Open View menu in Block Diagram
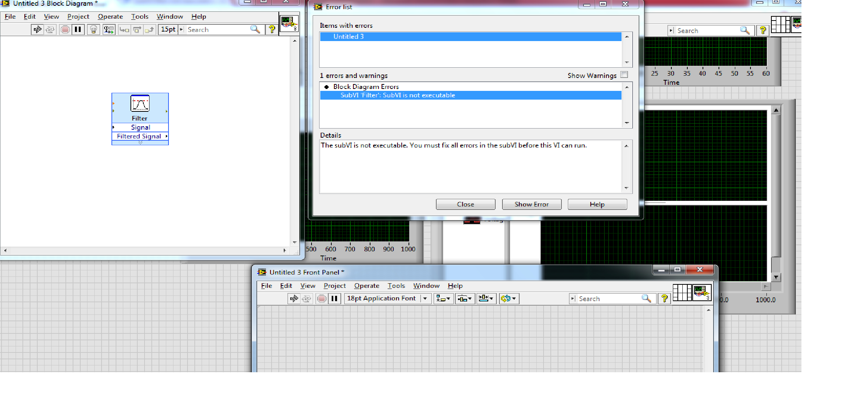Screen dimensions: 868x419 [51, 16]
